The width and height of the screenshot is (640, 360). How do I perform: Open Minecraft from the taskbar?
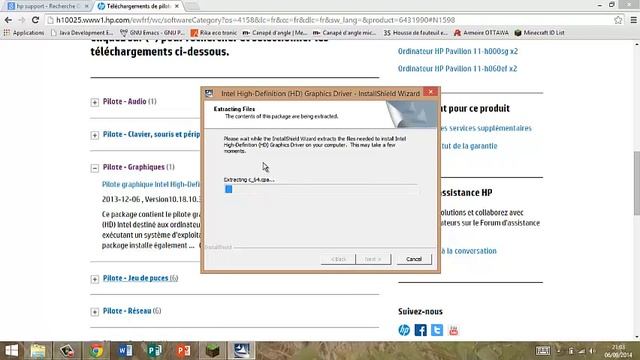pyautogui.click(x=213, y=351)
